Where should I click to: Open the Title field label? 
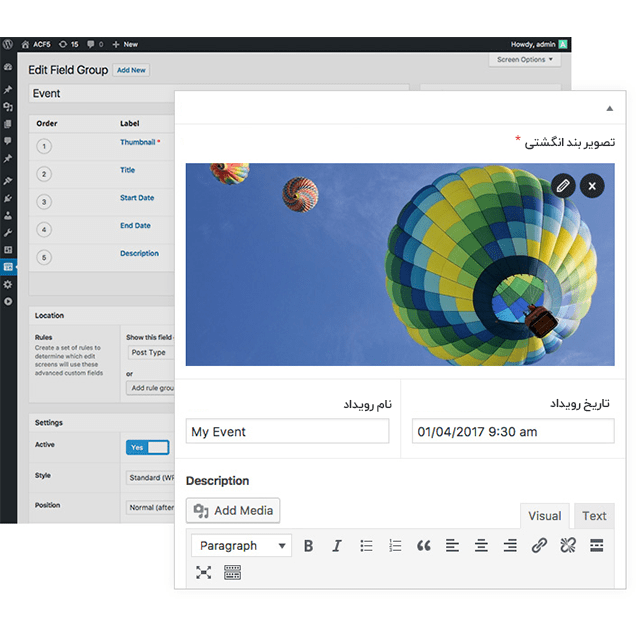click(127, 170)
